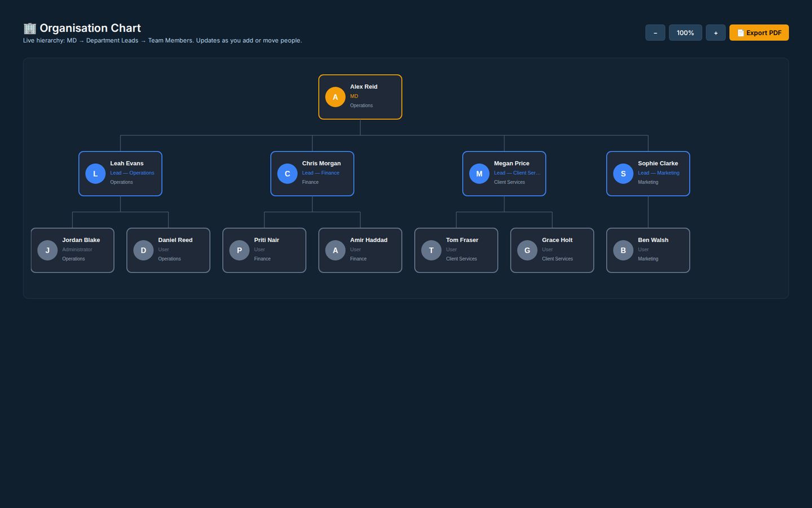
Task: Zoom in with the plus button
Action: click(x=716, y=33)
